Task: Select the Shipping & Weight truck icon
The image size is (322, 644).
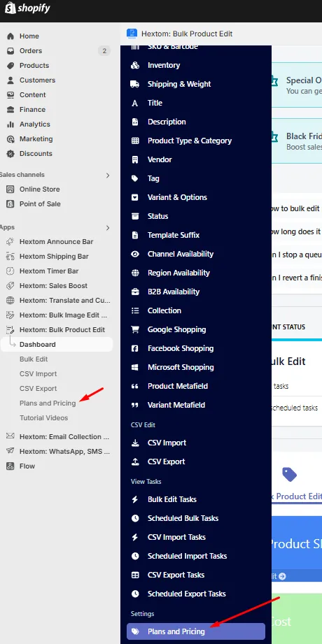Action: 135,84
